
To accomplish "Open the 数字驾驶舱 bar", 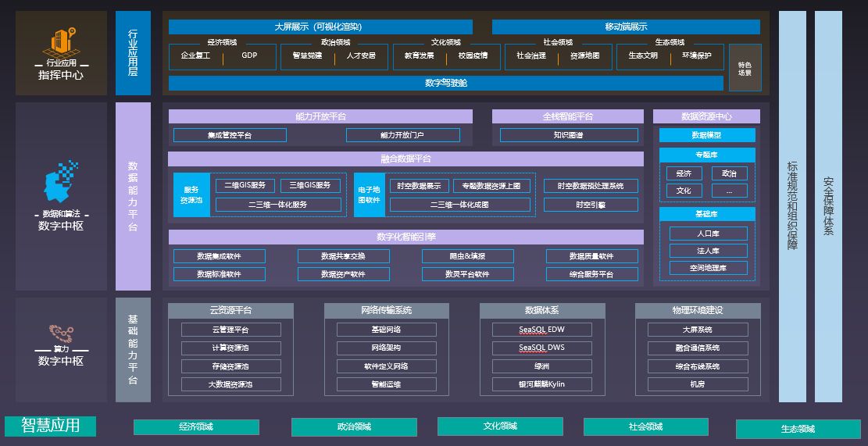I will 447,83.
